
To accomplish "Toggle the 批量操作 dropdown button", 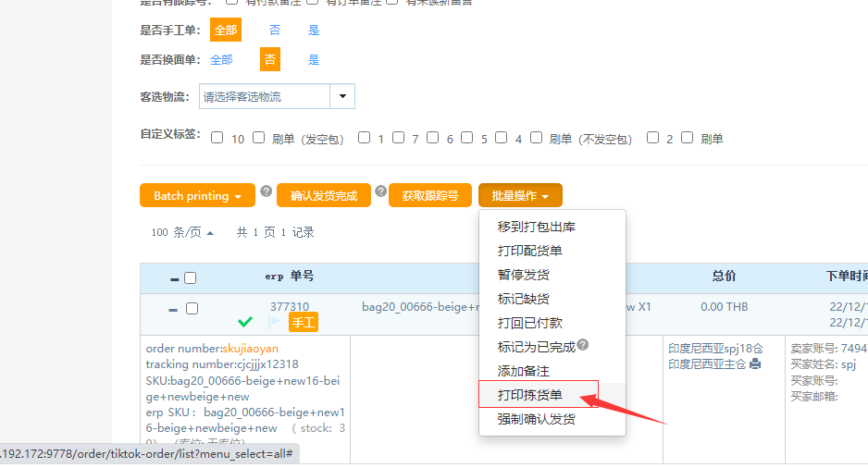I will (x=520, y=195).
